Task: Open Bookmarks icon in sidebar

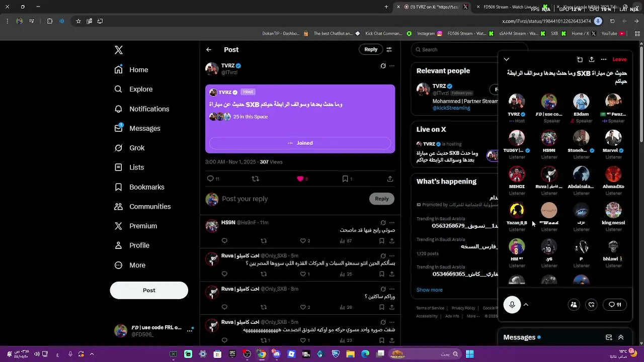Action: pyautogui.click(x=118, y=187)
